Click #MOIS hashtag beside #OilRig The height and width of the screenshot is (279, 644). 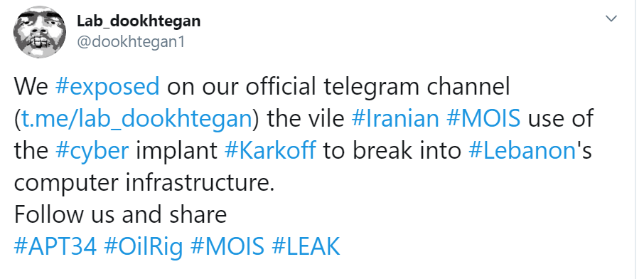[x=227, y=246]
